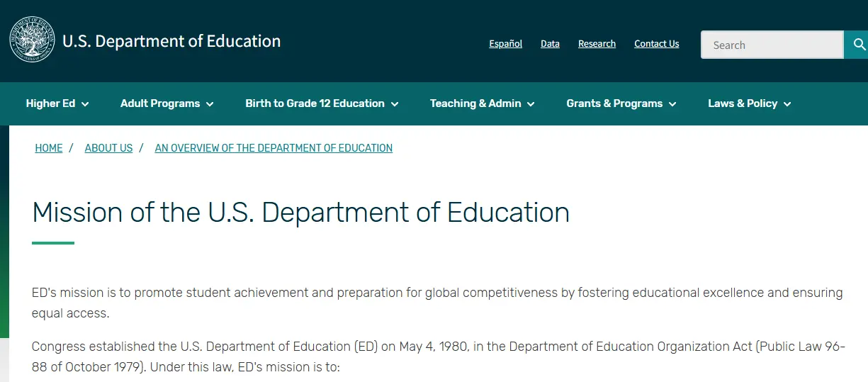This screenshot has width=868, height=382.
Task: Open the Data link in the header
Action: (x=550, y=44)
